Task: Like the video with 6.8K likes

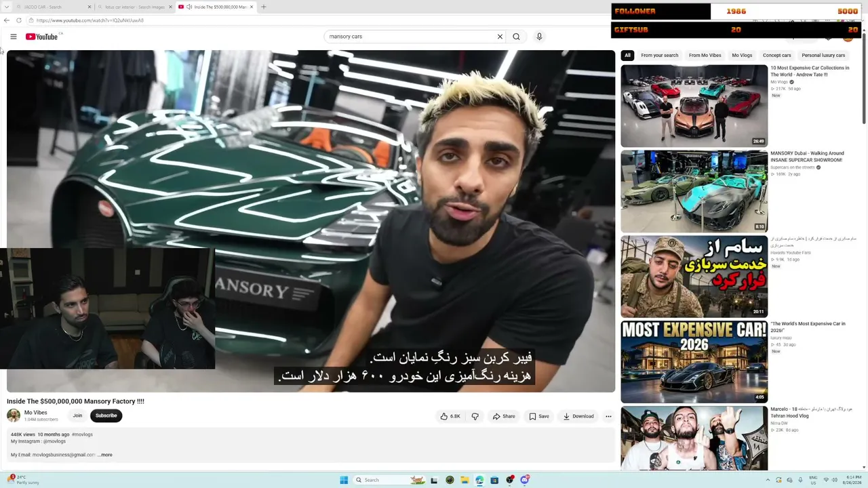Action: point(450,416)
